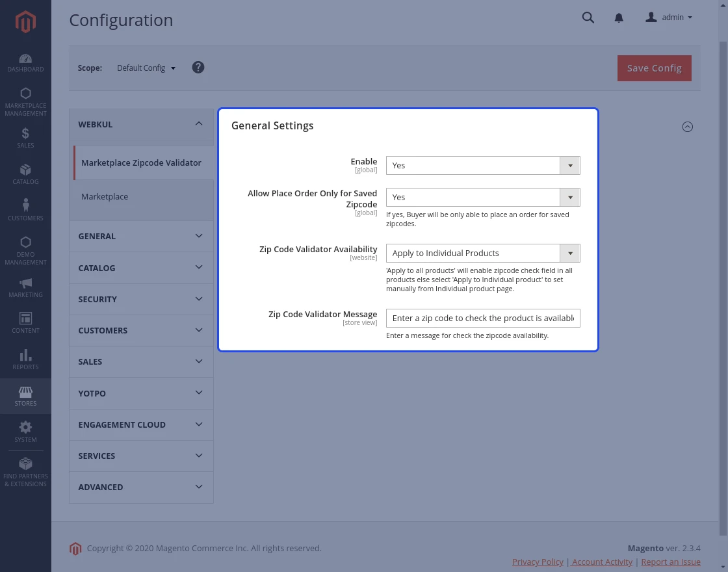Open the Content sidebar menu
728x572 pixels.
(25, 323)
